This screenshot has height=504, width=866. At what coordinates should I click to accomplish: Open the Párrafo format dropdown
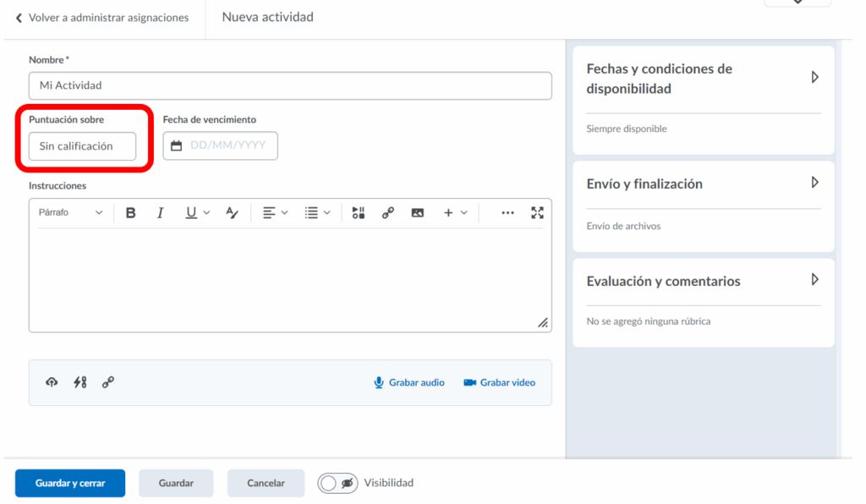coord(70,213)
